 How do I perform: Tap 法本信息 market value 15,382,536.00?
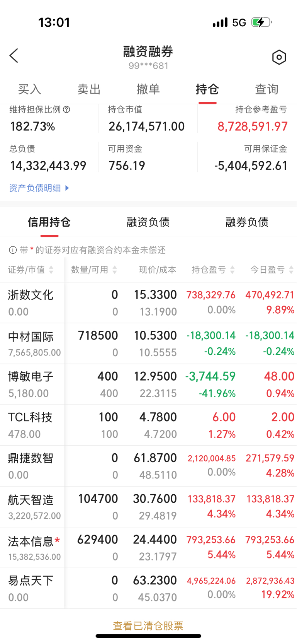pyautogui.click(x=35, y=557)
